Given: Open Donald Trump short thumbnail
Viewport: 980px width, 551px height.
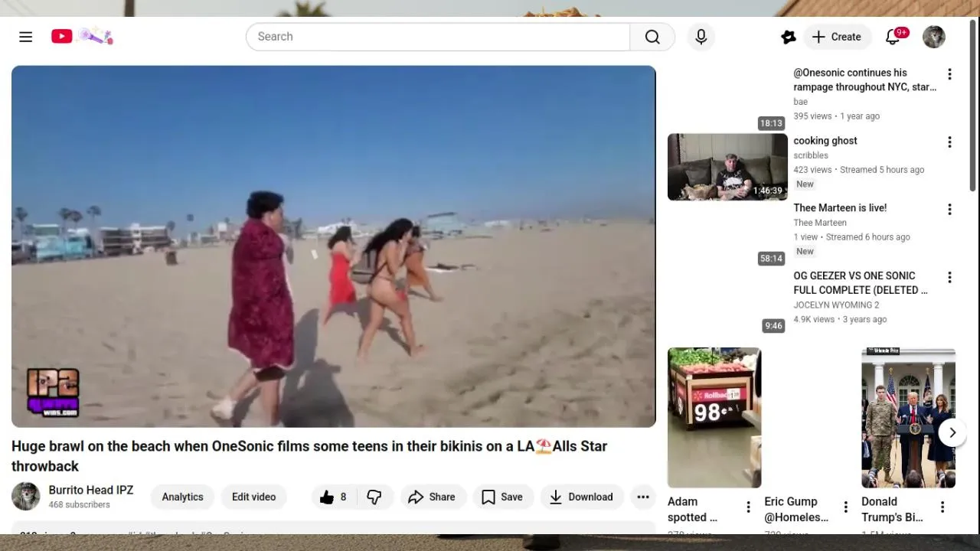Looking at the screenshot, I should click(908, 418).
